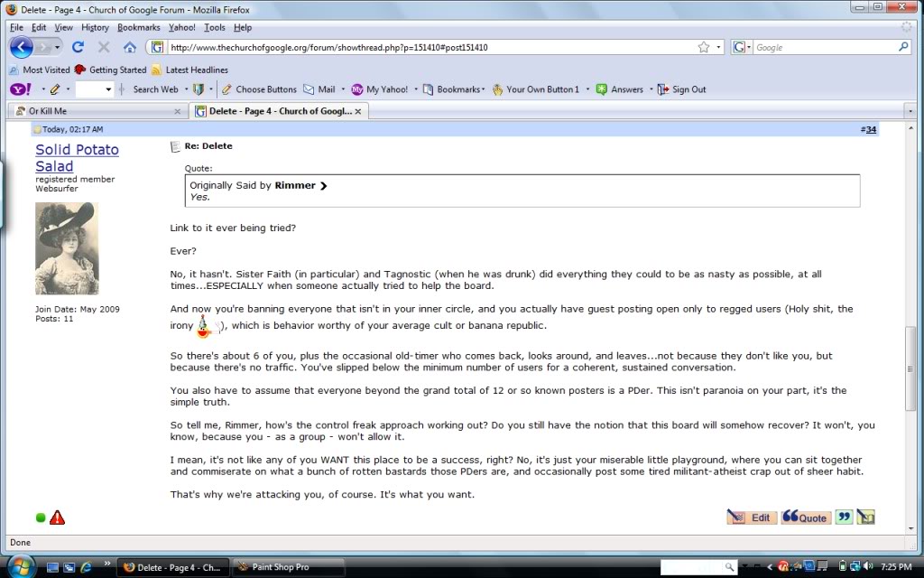Screen dimensions: 924x578
Task: Click the 7:25 PM taskbar clock
Action: click(x=896, y=567)
